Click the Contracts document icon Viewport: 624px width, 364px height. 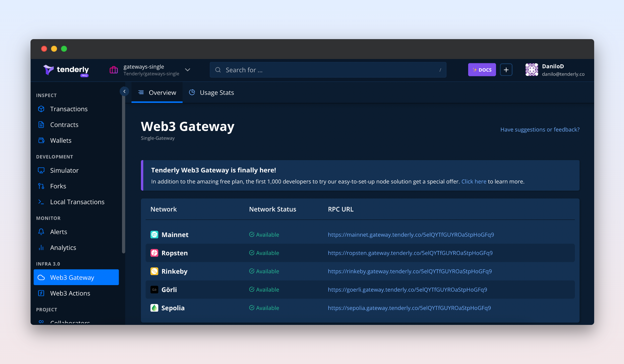(41, 125)
